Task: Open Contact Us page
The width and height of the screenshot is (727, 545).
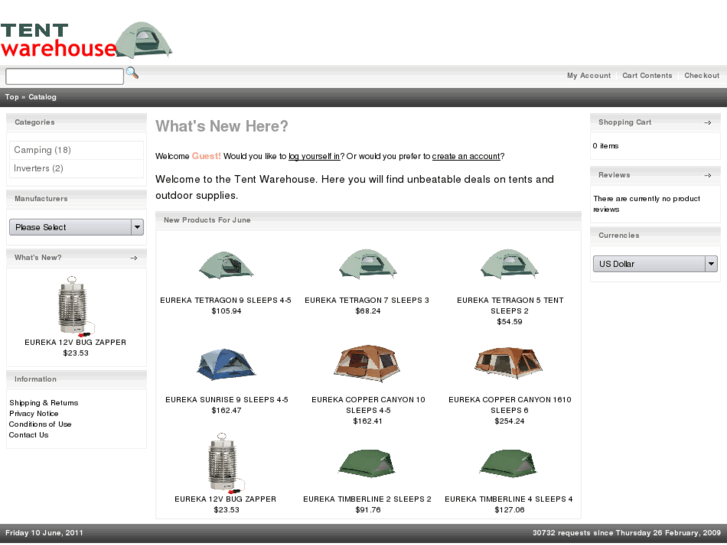Action: coord(28,435)
